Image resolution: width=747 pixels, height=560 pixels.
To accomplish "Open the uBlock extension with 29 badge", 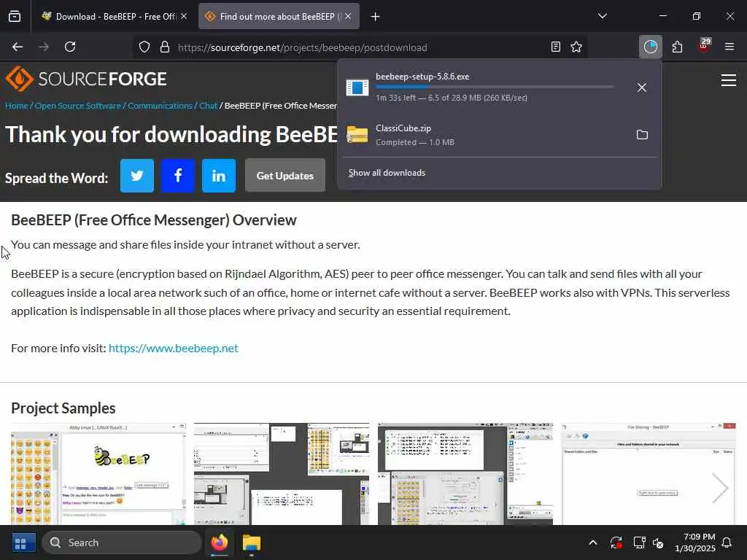I will coord(704,46).
